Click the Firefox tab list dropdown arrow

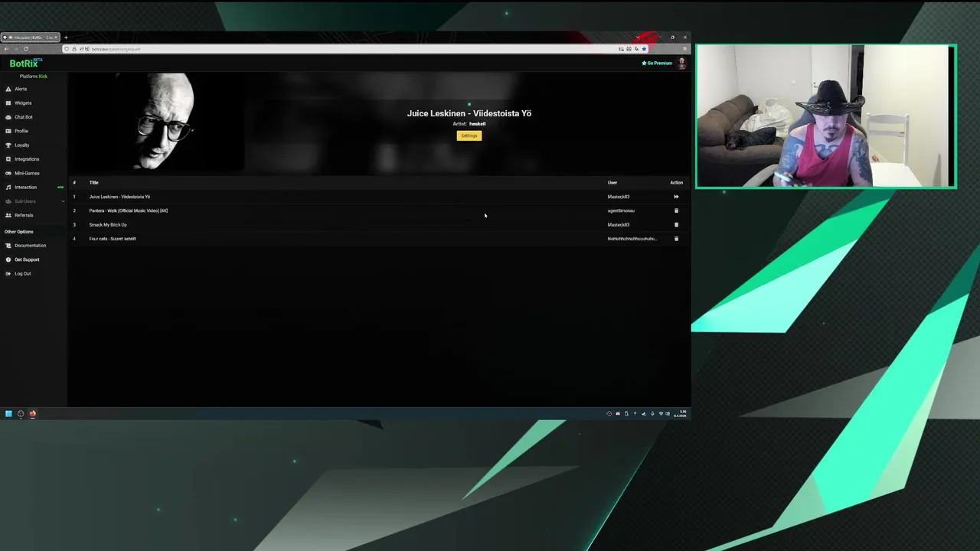point(638,37)
